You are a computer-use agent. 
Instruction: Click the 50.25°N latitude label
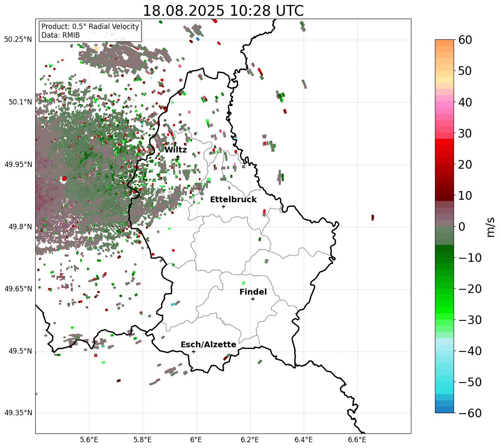click(x=18, y=40)
